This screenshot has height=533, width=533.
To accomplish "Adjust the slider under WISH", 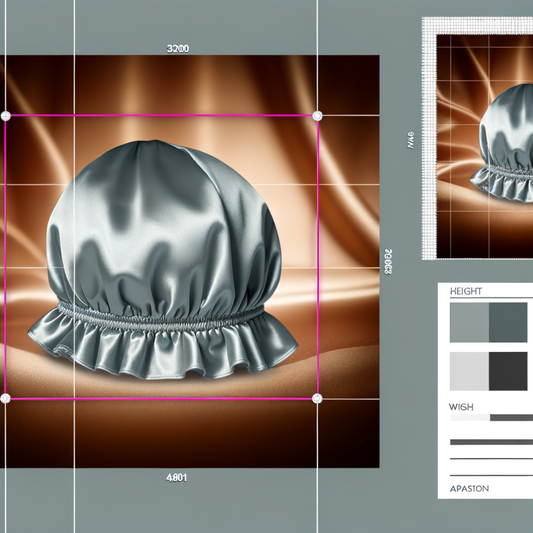I will click(492, 418).
